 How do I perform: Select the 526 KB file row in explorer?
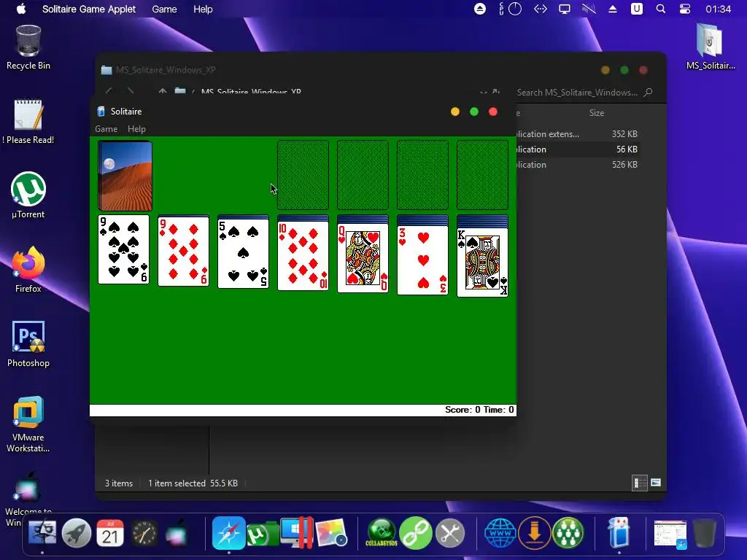(x=577, y=164)
